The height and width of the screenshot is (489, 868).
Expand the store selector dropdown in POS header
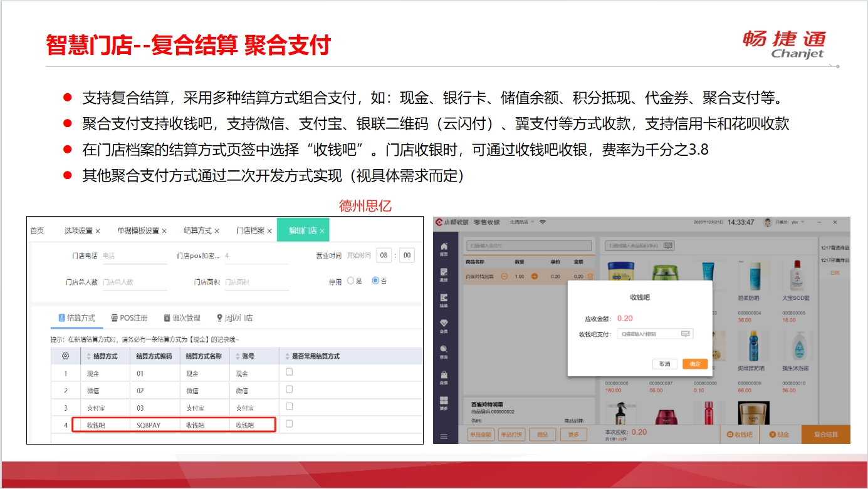pos(533,222)
